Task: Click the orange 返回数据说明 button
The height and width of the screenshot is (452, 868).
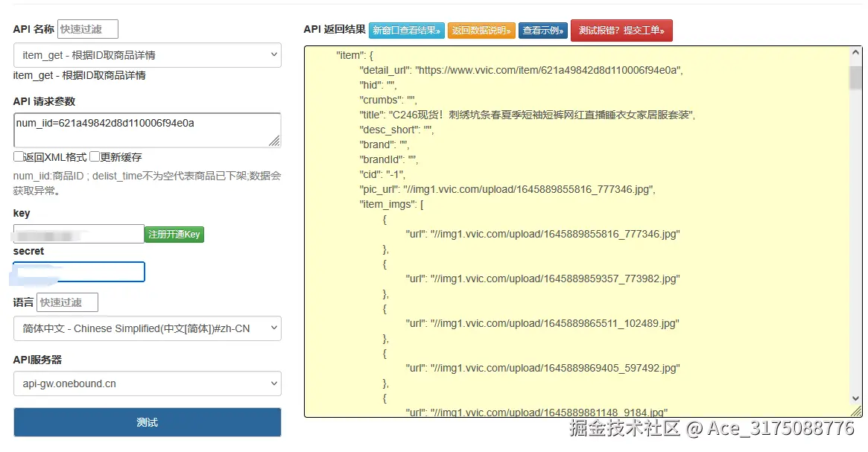Action: click(x=481, y=31)
